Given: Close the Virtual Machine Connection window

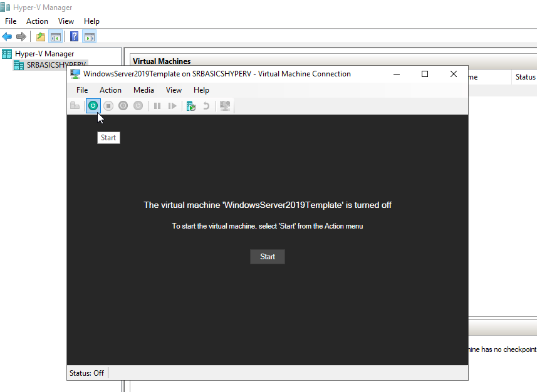Looking at the screenshot, I should [454, 74].
